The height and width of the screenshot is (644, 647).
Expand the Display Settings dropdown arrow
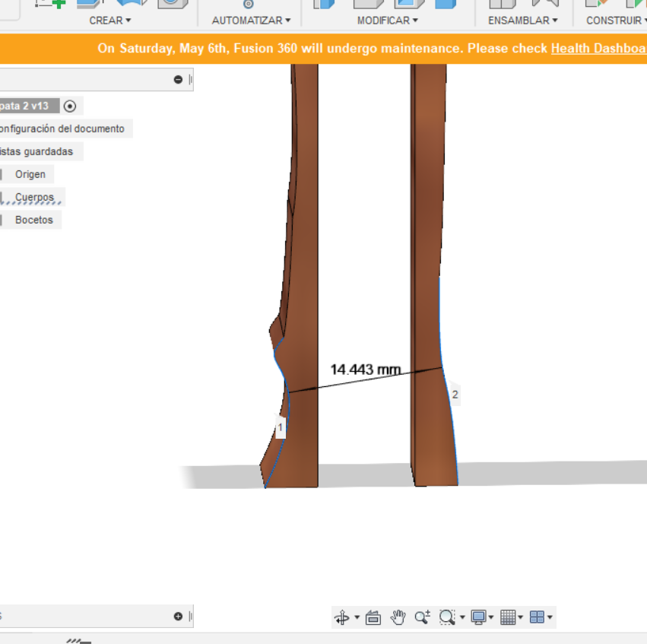[x=490, y=617]
